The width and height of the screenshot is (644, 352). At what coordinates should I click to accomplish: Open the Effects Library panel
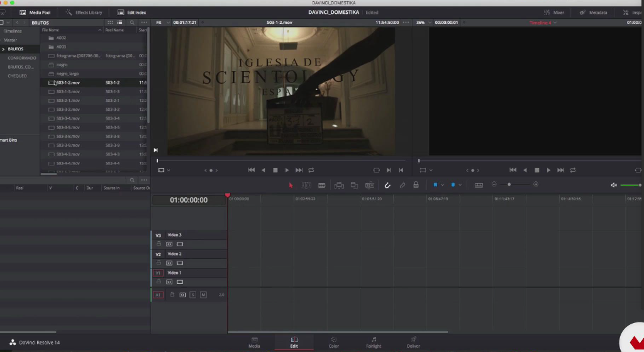click(84, 13)
